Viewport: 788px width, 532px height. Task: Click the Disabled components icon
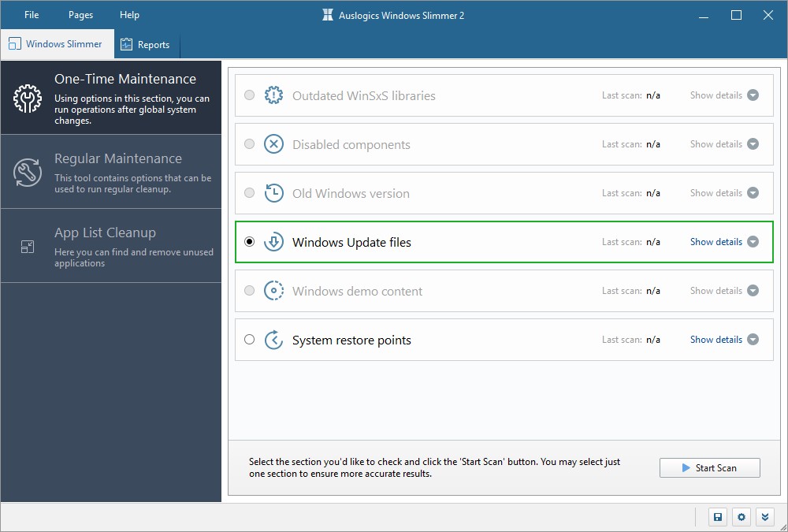273,143
